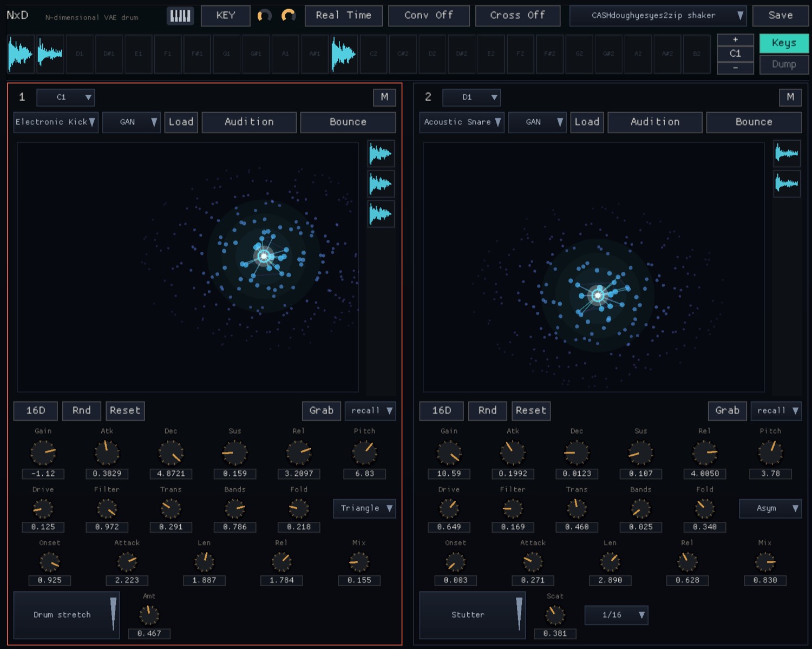Select the empty G2 pad in pad strip
812x649 pixels.
click(x=579, y=54)
